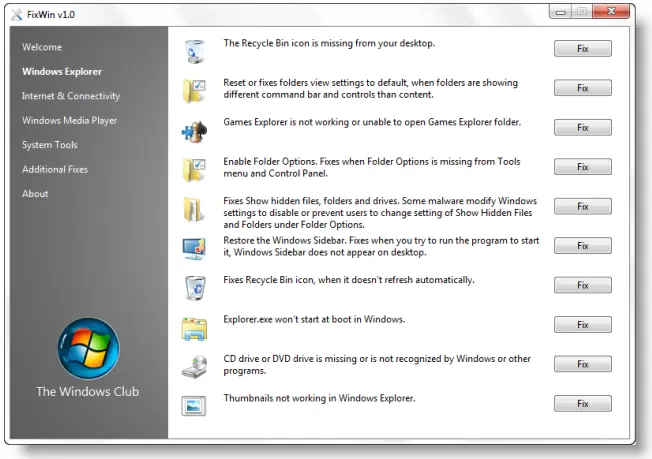Click 'Explorer.exe won't start at boot' text
652x459 pixels.
coord(314,319)
